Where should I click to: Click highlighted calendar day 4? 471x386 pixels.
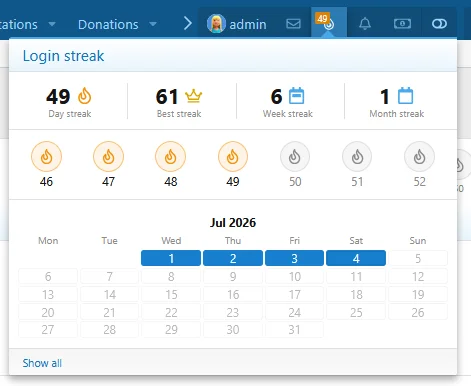(x=356, y=258)
